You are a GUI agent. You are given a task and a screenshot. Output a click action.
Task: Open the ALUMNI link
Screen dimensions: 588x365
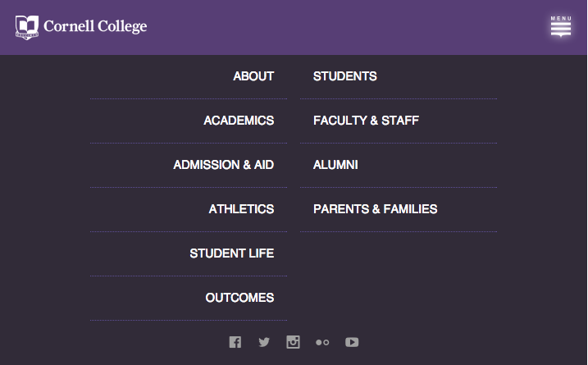click(x=335, y=165)
